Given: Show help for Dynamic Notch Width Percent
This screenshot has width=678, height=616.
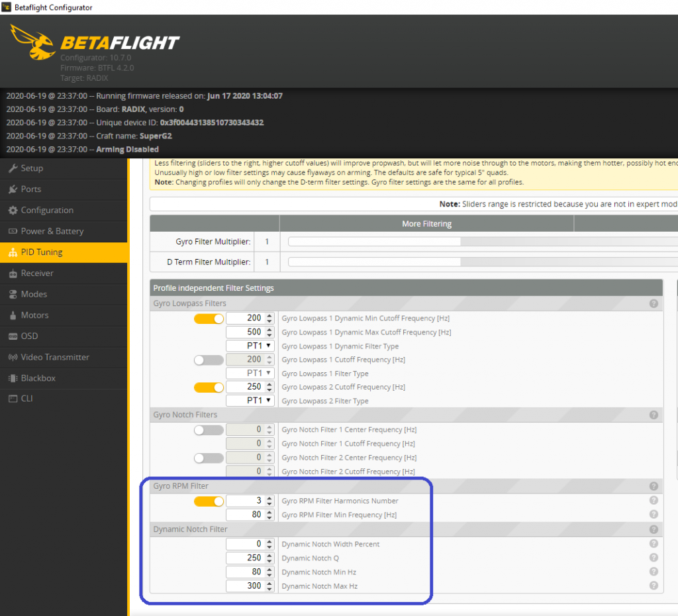Looking at the screenshot, I should tap(654, 543).
